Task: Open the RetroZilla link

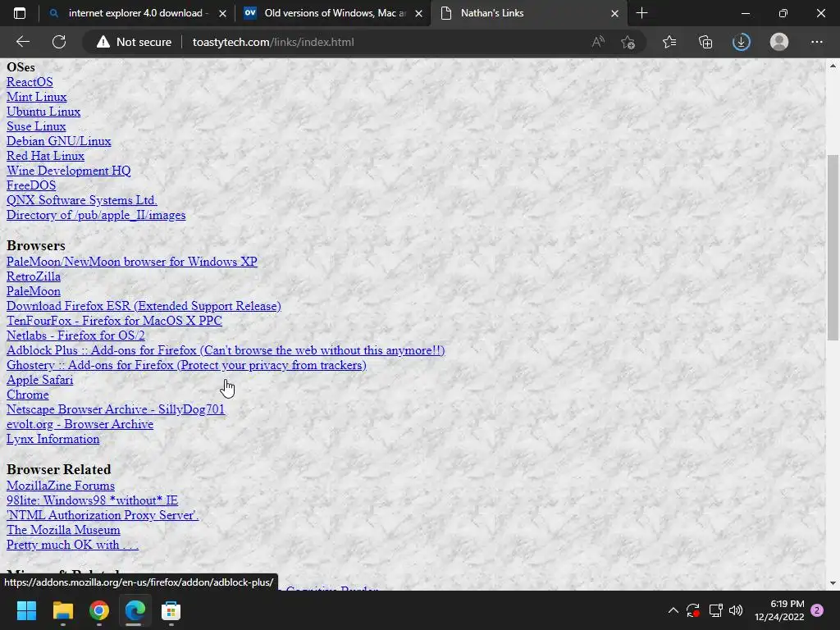Action: (33, 276)
